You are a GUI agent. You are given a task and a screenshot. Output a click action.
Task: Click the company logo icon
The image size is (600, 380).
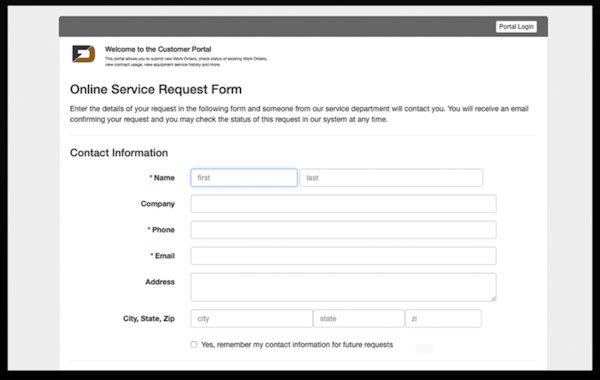[84, 54]
